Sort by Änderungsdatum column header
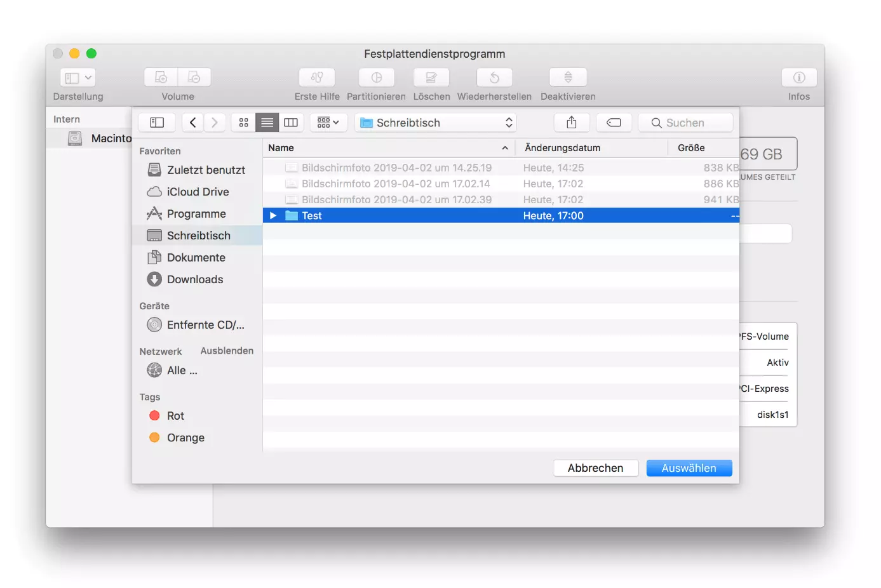 (x=592, y=148)
